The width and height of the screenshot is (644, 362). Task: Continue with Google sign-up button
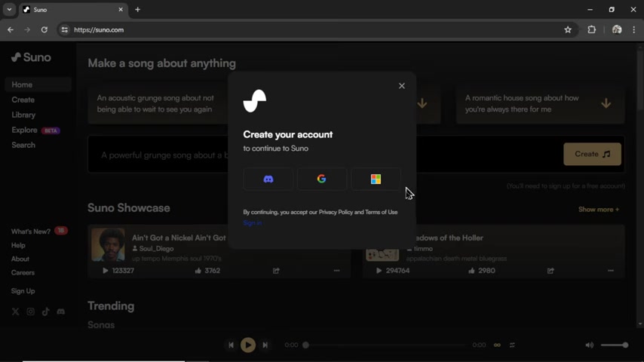pos(321,179)
